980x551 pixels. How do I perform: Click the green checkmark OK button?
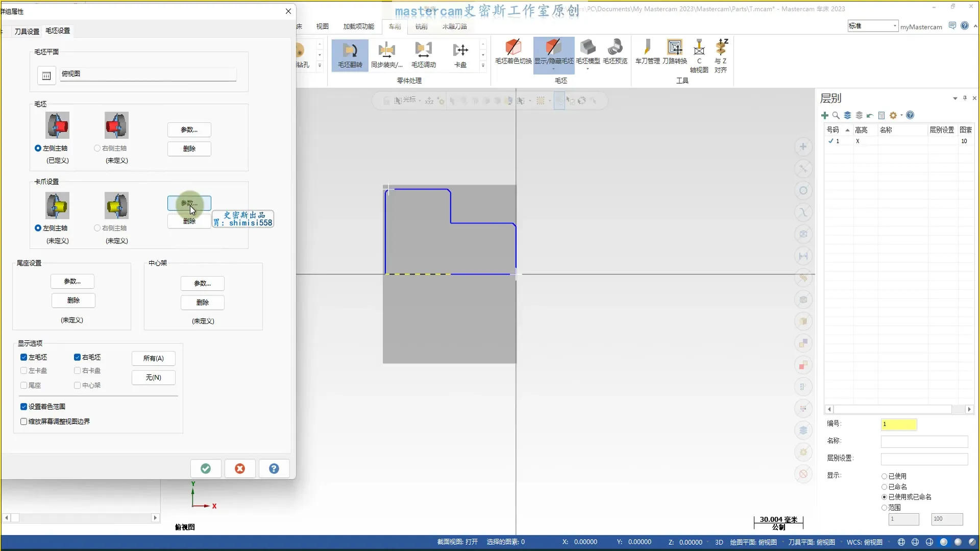[206, 468]
